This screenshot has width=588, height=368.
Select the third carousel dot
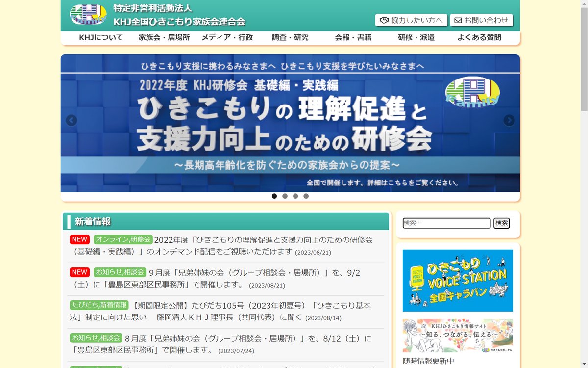(295, 196)
